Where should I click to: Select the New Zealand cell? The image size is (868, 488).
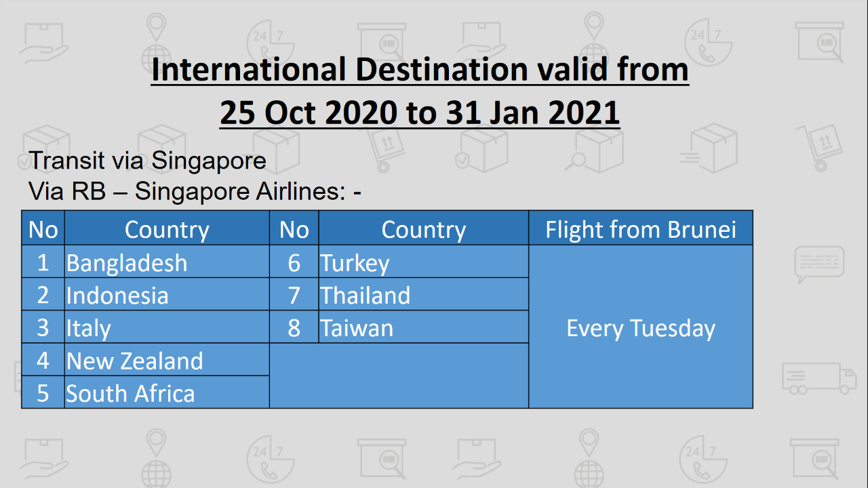coord(167,359)
